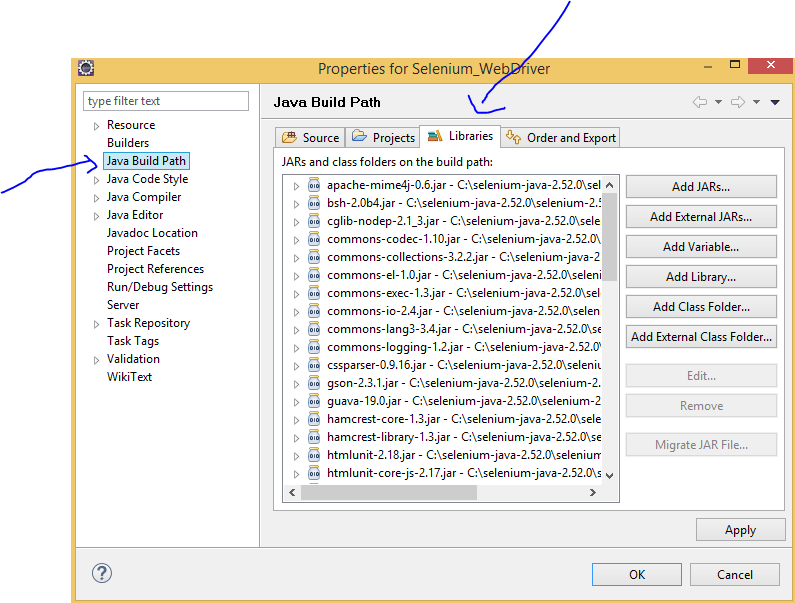This screenshot has width=795, height=603.
Task: Click the jar icon of commons-exec-1.3.jar
Action: [314, 293]
